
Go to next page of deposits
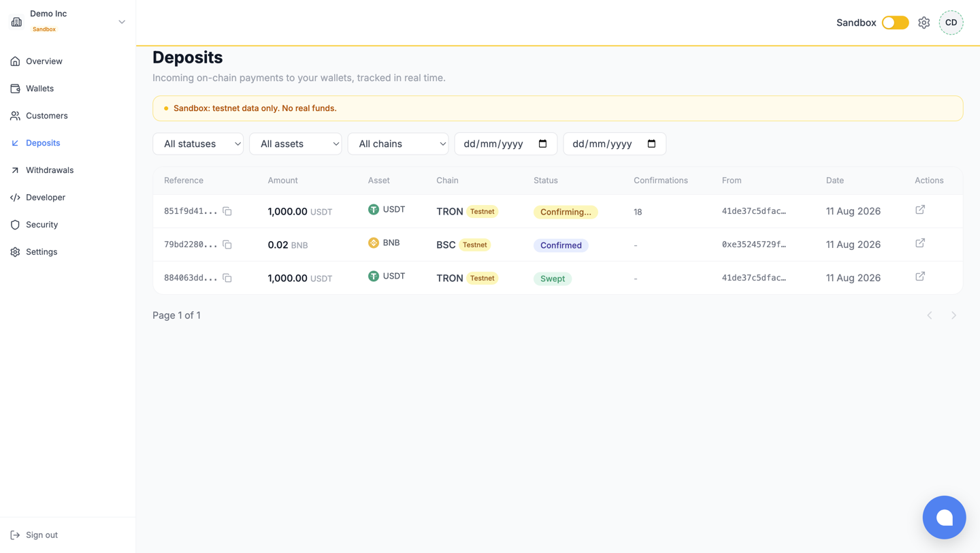click(953, 315)
